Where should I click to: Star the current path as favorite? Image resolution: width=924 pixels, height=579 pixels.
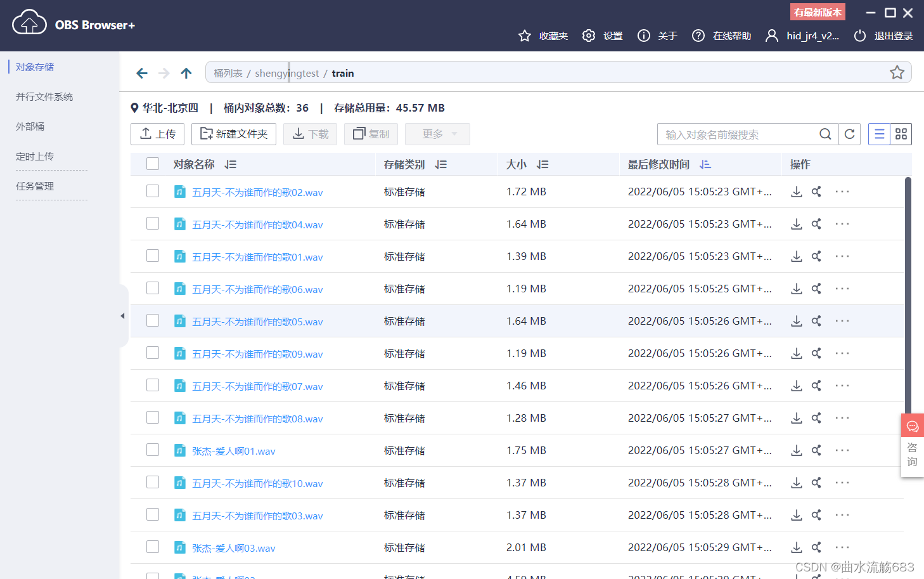897,72
